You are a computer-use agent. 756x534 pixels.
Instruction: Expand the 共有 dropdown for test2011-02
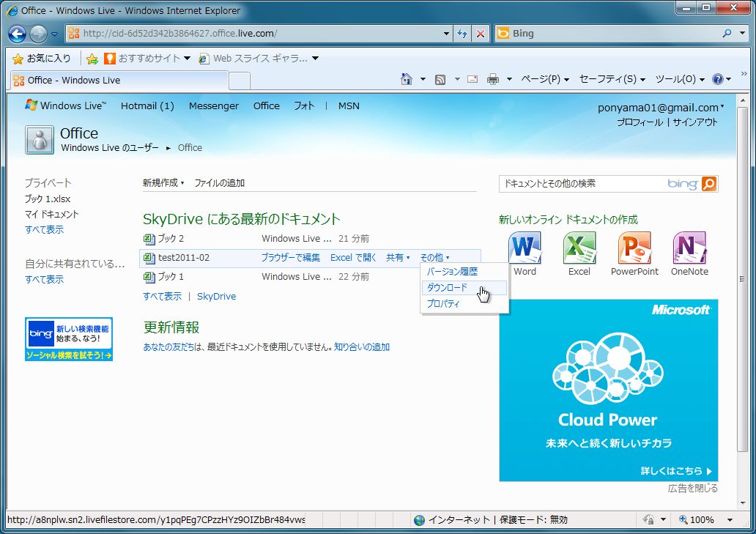coord(398,257)
